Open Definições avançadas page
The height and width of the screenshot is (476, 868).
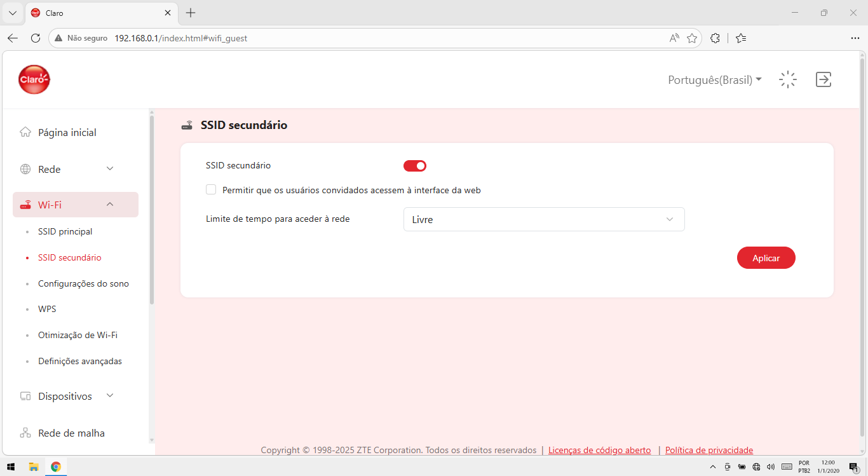[x=80, y=361]
